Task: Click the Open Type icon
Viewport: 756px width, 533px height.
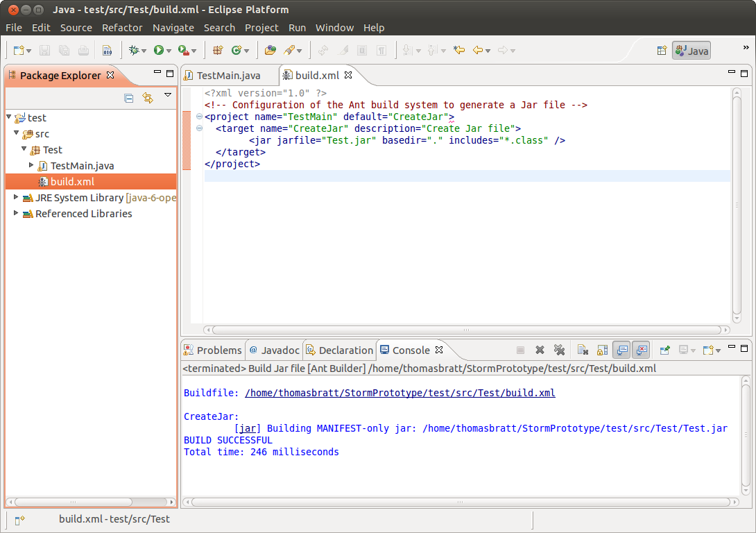Action: click(x=270, y=50)
